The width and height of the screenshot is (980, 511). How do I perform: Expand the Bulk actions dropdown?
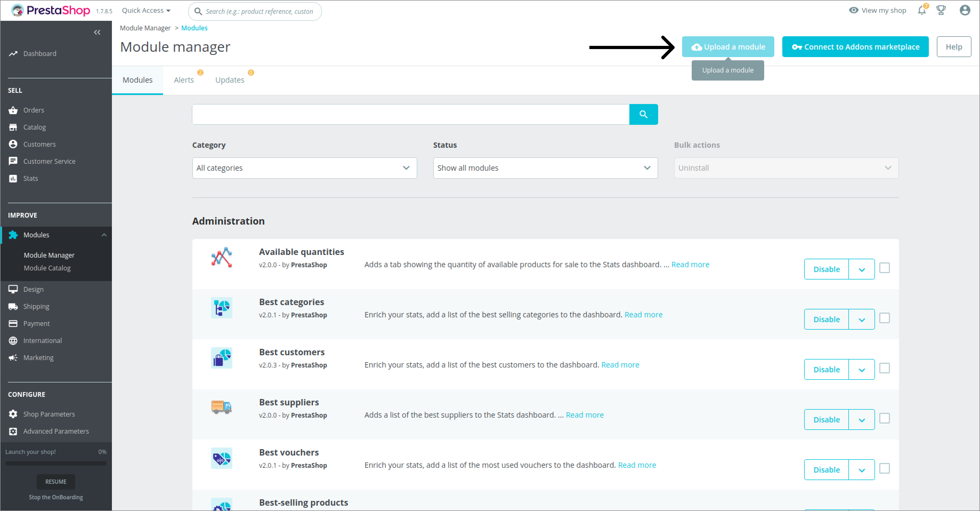pos(784,168)
